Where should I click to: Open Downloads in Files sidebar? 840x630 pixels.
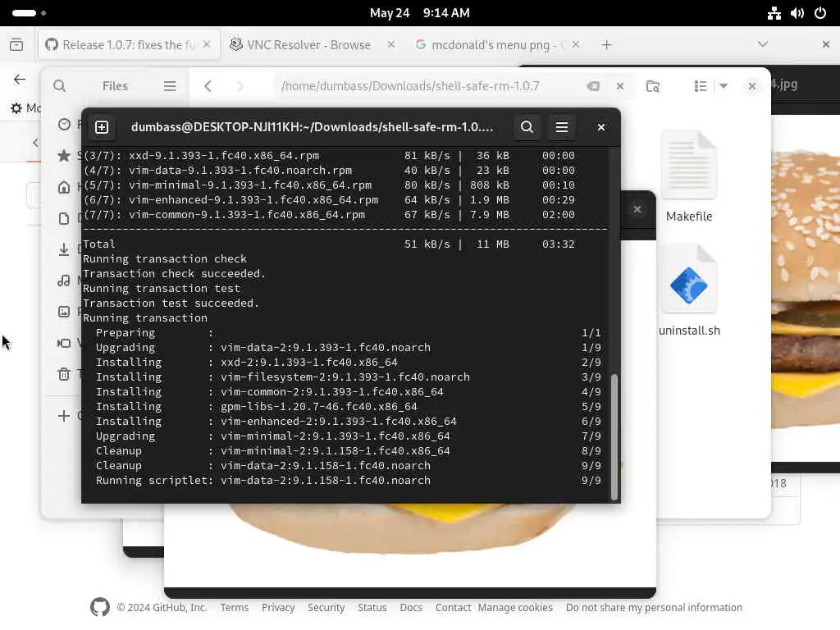pyautogui.click(x=64, y=249)
